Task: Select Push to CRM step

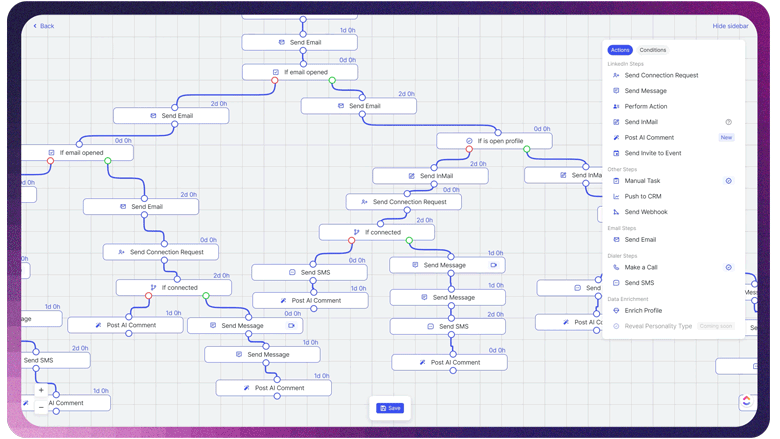Action: pos(637,196)
